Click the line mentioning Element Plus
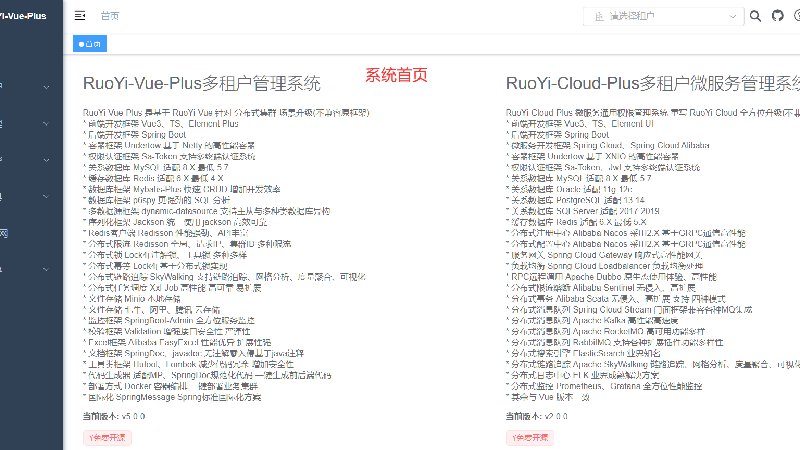 [161, 123]
